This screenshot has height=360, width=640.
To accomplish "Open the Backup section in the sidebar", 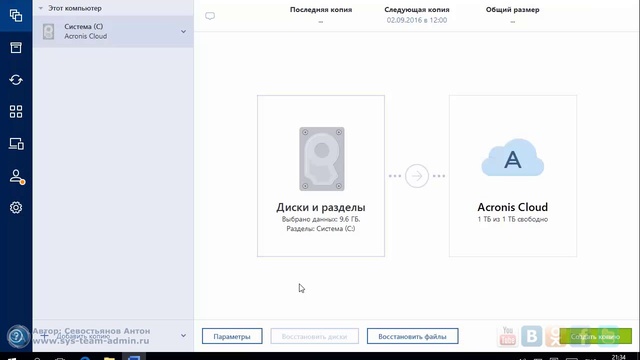I will pyautogui.click(x=16, y=16).
